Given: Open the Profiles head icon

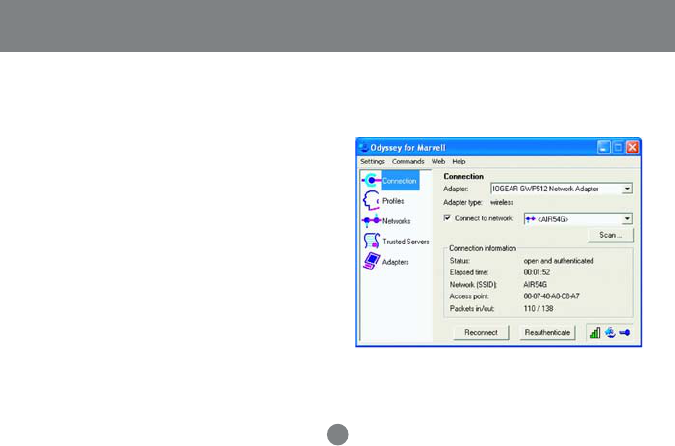Looking at the screenshot, I should click(371, 200).
